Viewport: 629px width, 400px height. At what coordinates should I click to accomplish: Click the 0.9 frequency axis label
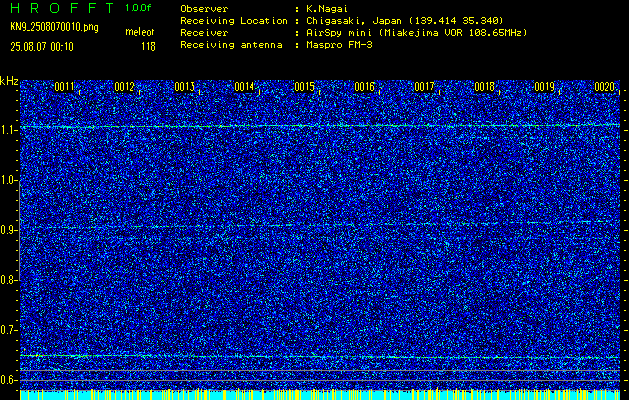coord(8,230)
